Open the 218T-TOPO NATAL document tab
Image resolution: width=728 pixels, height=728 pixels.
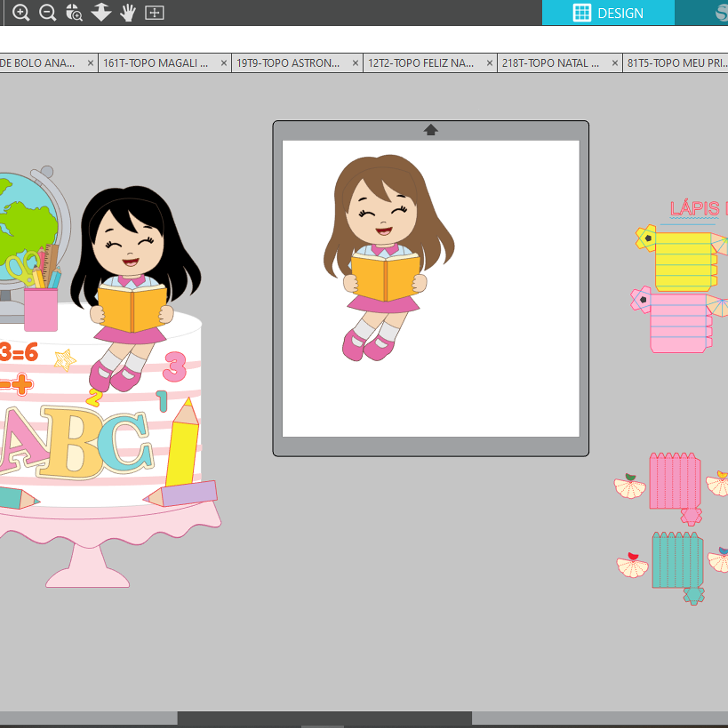(550, 63)
